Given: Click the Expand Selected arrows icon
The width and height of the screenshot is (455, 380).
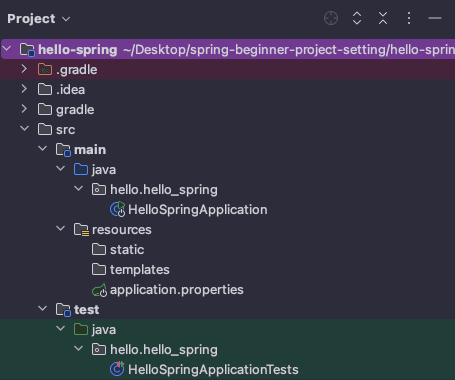Looking at the screenshot, I should click(357, 18).
